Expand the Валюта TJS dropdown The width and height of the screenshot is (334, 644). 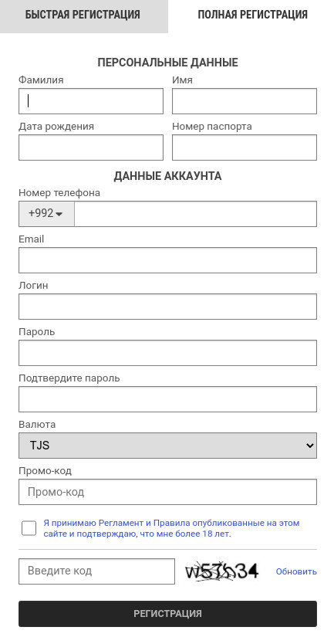(x=167, y=446)
